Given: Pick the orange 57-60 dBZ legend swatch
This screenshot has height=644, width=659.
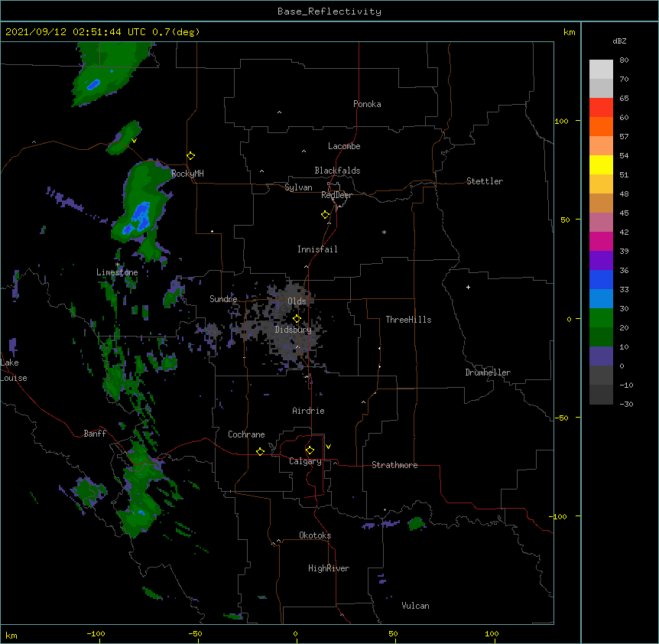Looking at the screenshot, I should pos(601,127).
